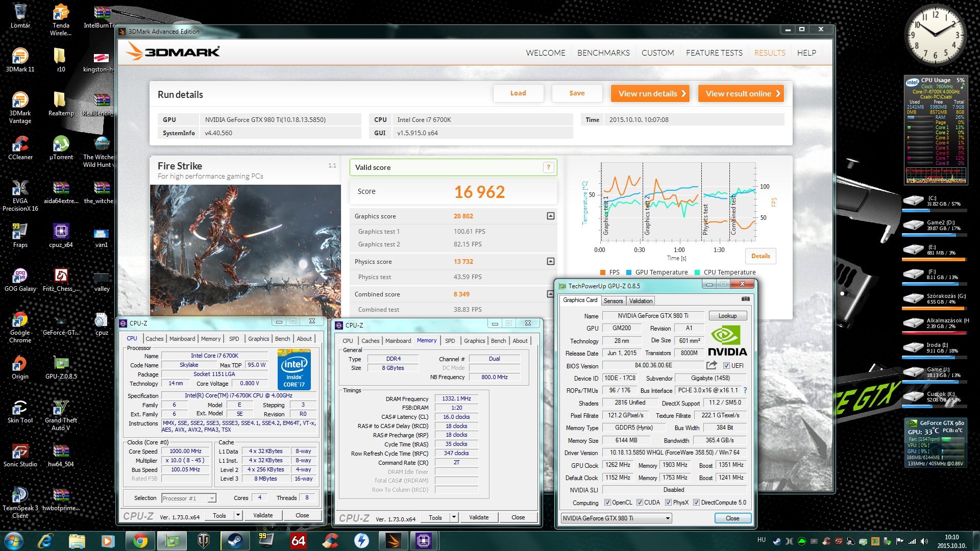Click the HU language indicator in tray
This screenshot has height=551, width=980.
[761, 540]
